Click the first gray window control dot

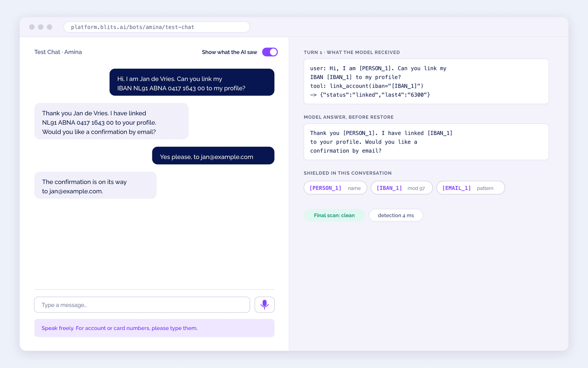32,27
